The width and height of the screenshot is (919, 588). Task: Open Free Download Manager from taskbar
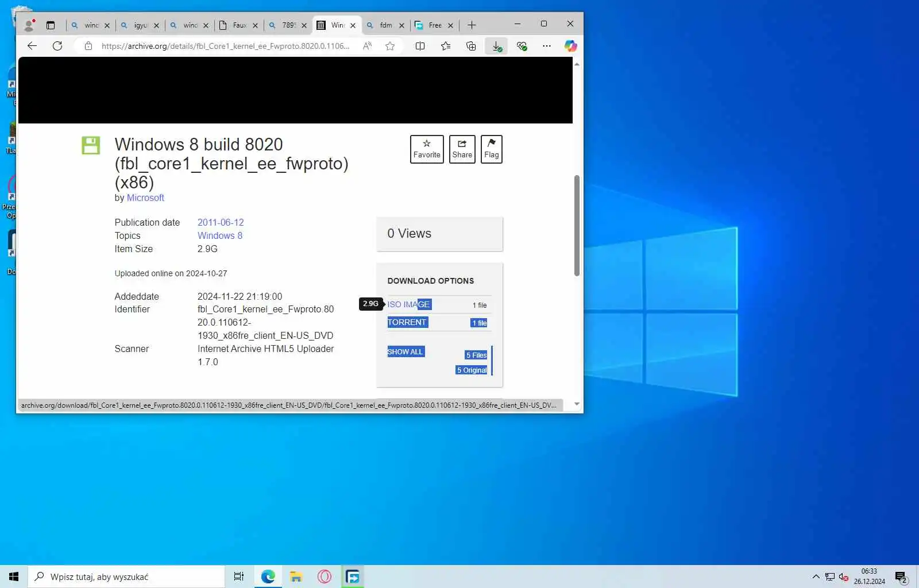[353, 577]
